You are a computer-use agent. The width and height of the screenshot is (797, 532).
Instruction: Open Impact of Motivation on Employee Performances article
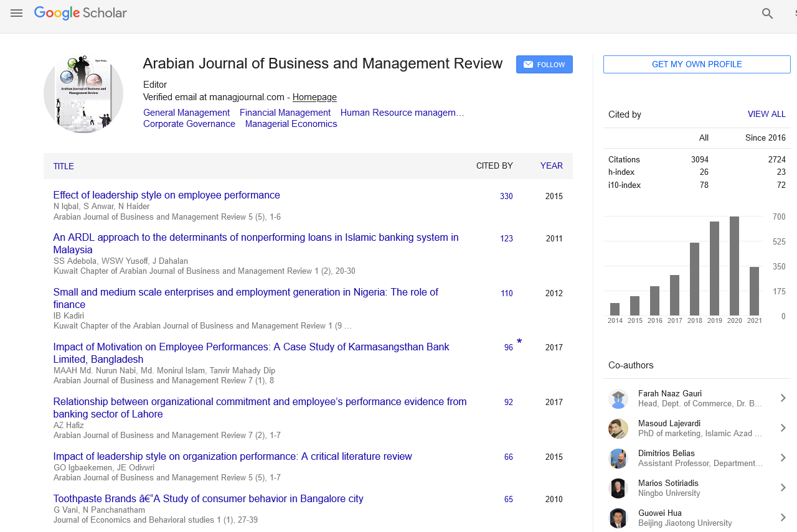tap(251, 353)
